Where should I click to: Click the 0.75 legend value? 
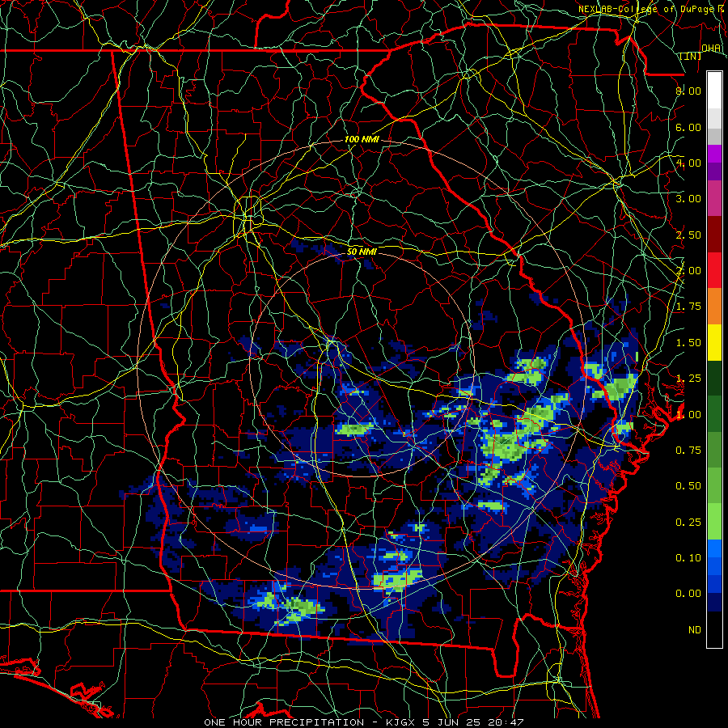[x=688, y=451]
